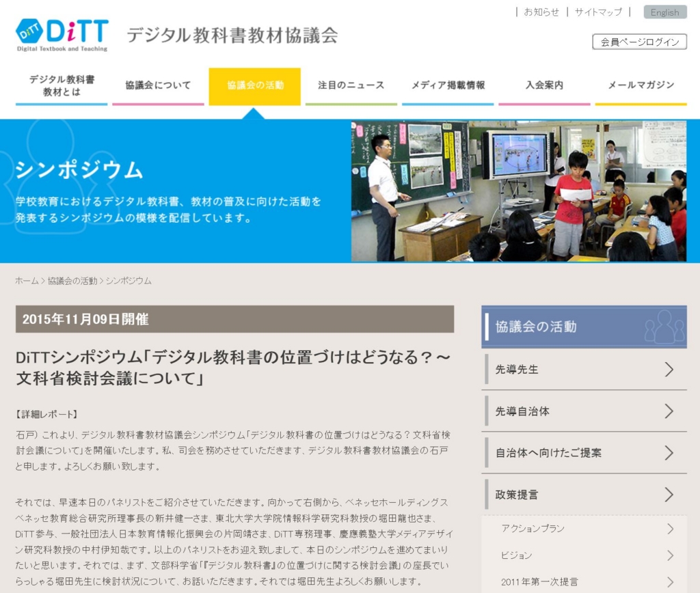Click the 政策提言 chevron
This screenshot has width=700, height=593.
pos(670,494)
